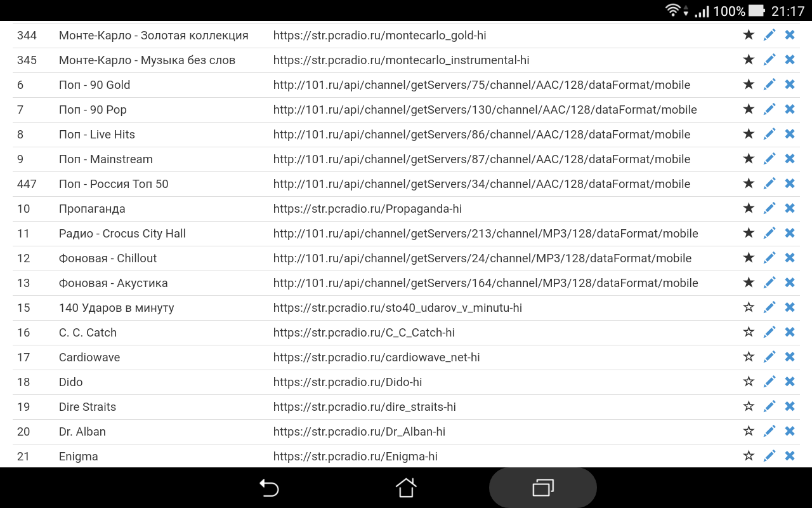Edit the "Enigma" station

pyautogui.click(x=769, y=455)
